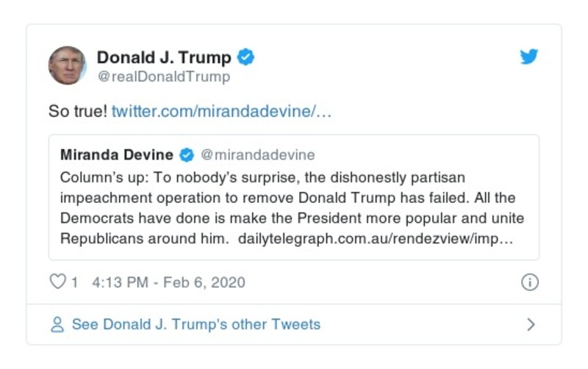Click the line "Republicans around him." in the quote

[x=144, y=240]
